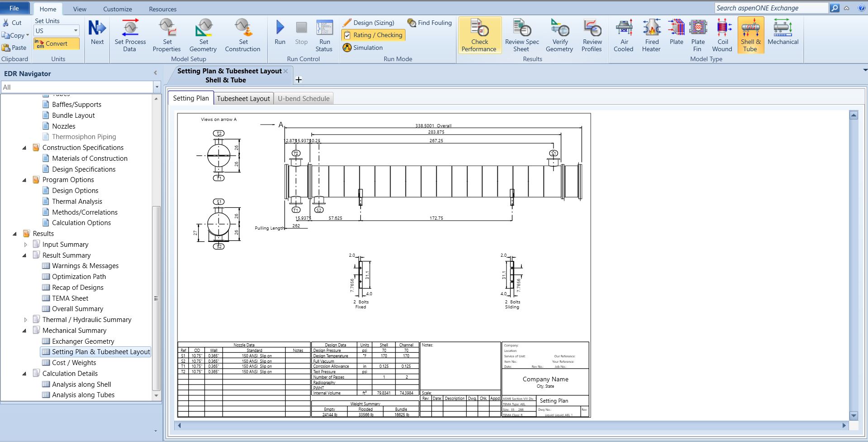Screen dimensions: 868x442
Task: Click the Convert units button
Action: coord(57,43)
